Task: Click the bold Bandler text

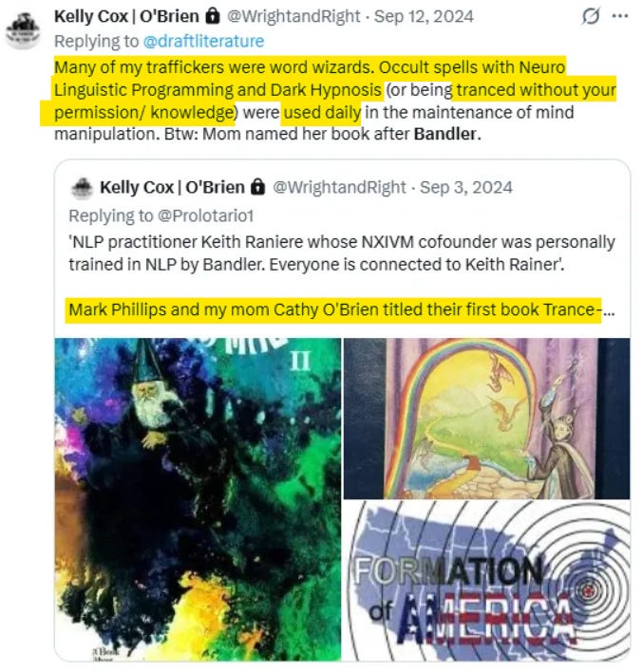Action: click(444, 134)
